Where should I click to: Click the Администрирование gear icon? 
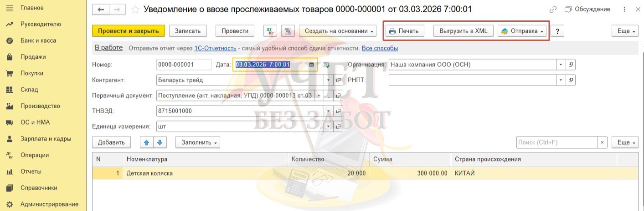[9, 204]
